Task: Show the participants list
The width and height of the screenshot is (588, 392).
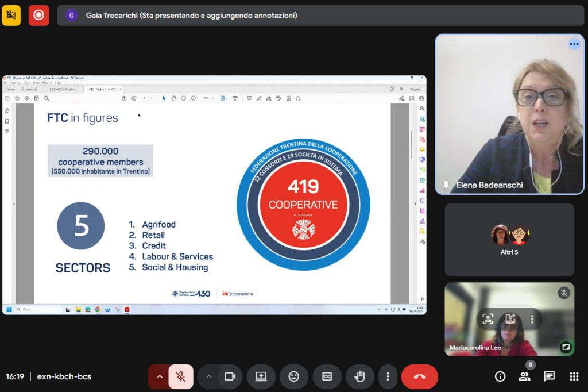Action: (524, 376)
